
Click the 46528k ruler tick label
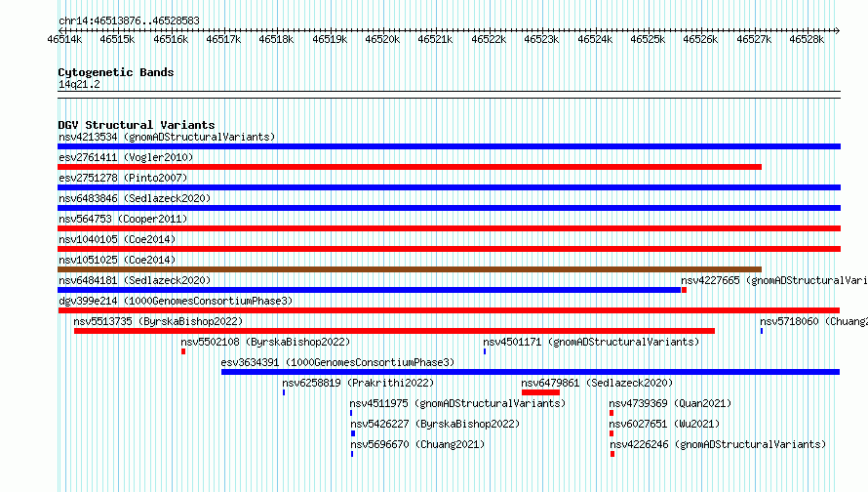point(807,39)
